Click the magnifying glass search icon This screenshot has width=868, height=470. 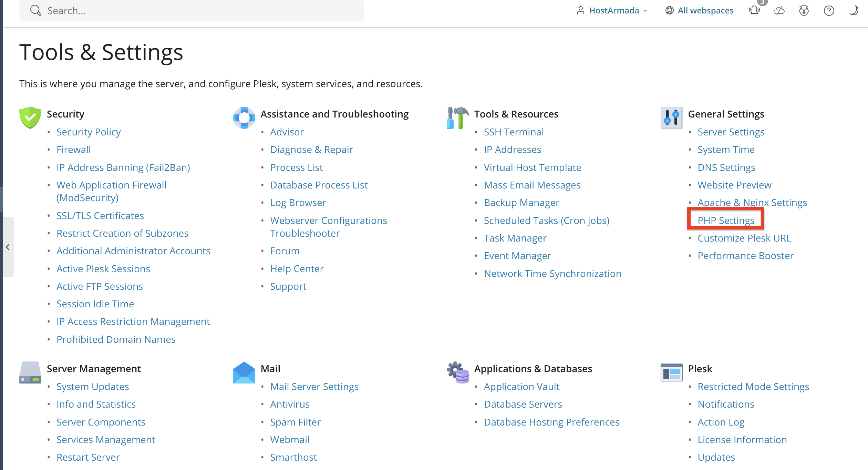point(35,10)
